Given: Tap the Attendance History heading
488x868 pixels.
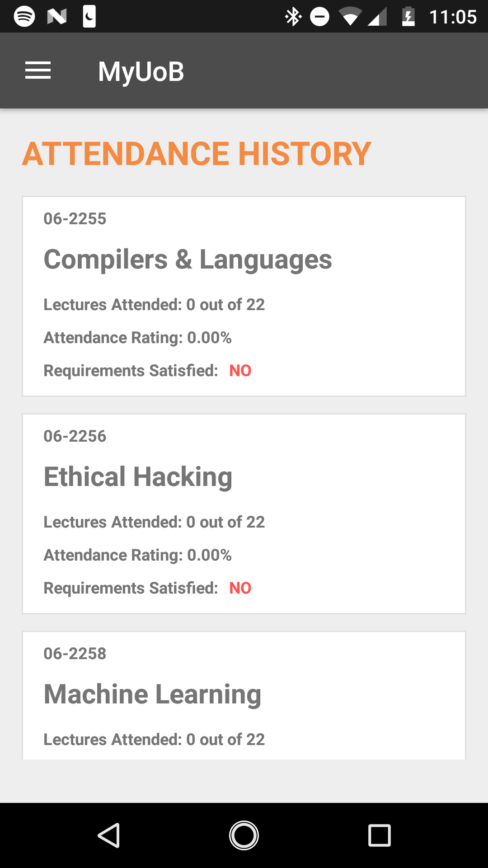Looking at the screenshot, I should tap(197, 154).
